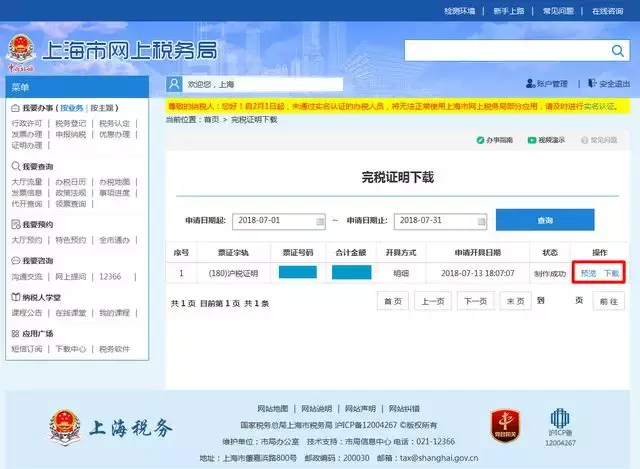Open 网站纠错 in the footer
Image resolution: width=640 pixels, height=469 pixels.
point(404,409)
